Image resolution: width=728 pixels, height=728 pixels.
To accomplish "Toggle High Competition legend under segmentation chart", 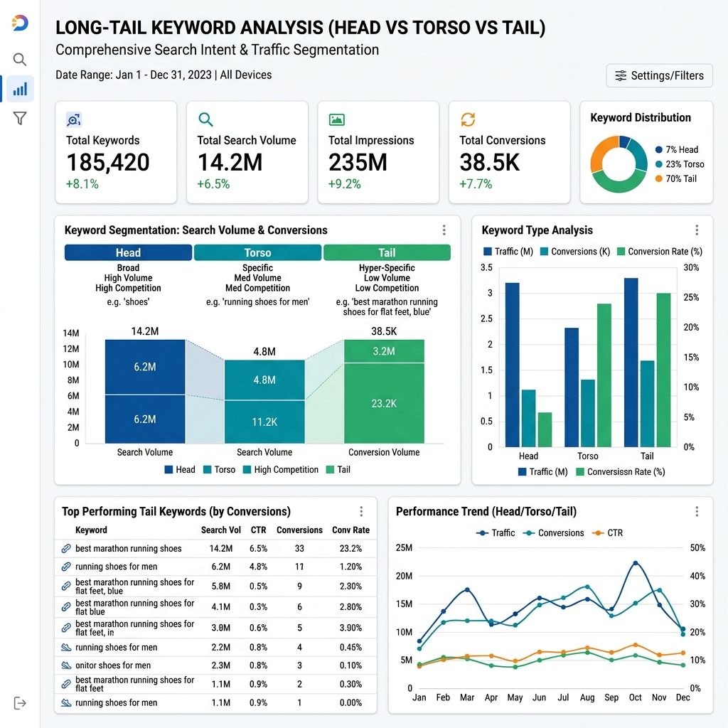I will point(280,470).
